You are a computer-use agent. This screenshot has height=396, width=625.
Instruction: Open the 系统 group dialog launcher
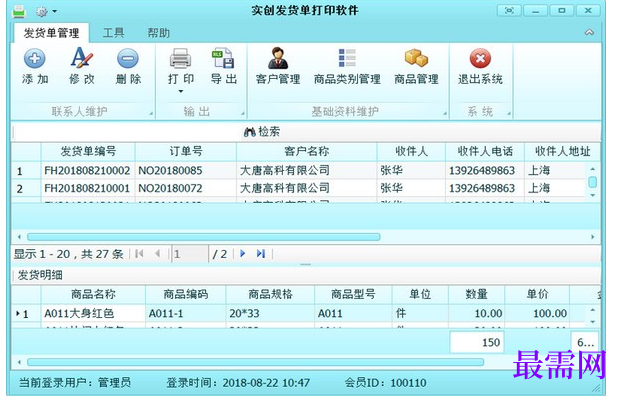click(x=509, y=114)
